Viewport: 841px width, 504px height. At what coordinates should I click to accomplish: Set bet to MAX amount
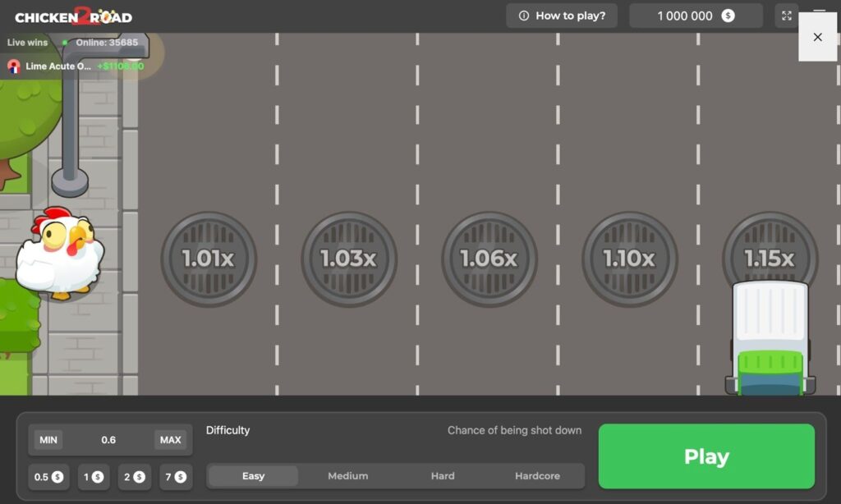[x=170, y=440]
